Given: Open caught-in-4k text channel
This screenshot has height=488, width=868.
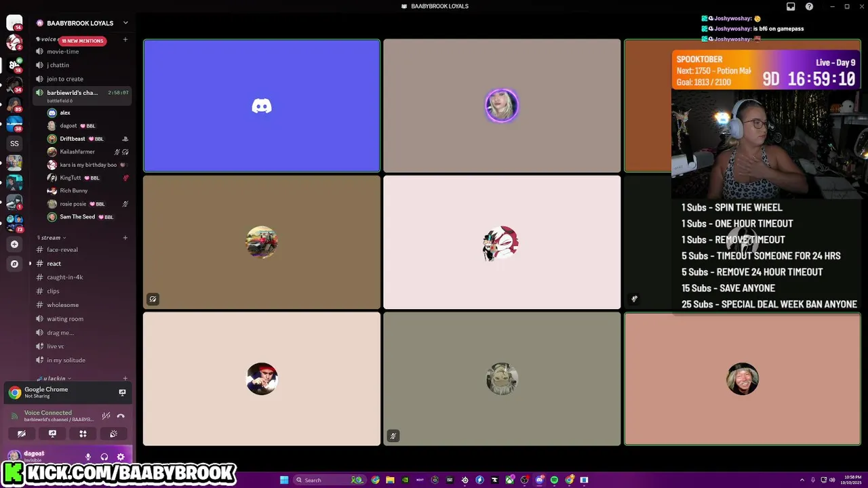Looking at the screenshot, I should pos(82,277).
